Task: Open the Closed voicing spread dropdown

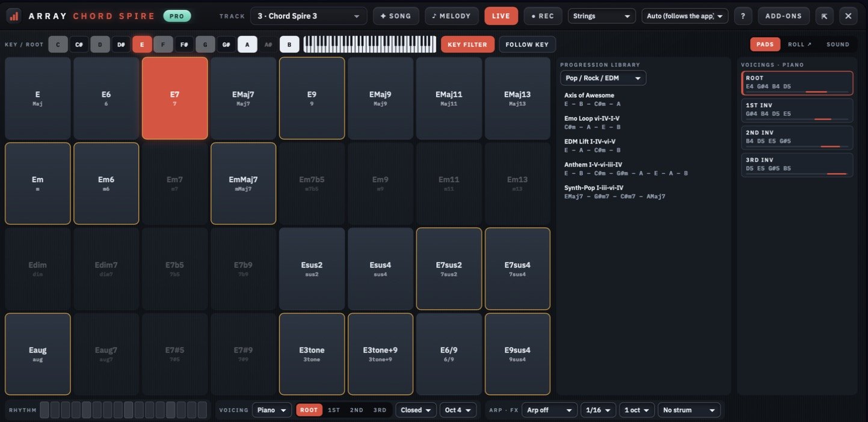Action: tap(416, 410)
